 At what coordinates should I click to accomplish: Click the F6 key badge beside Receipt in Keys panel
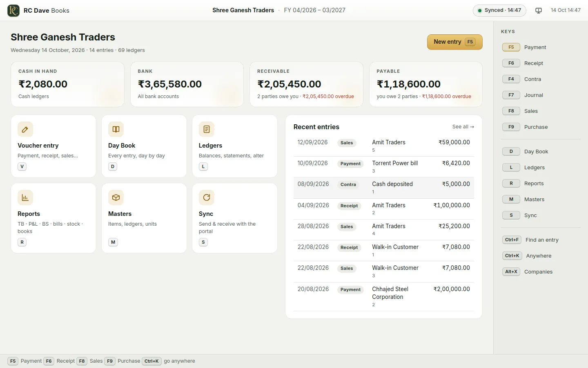coord(511,63)
